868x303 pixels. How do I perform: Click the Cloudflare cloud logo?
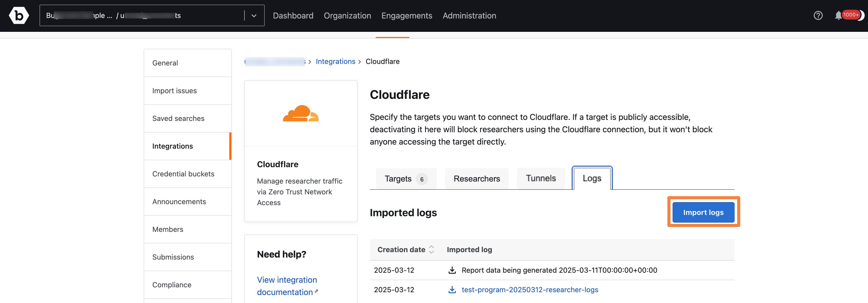tap(301, 113)
